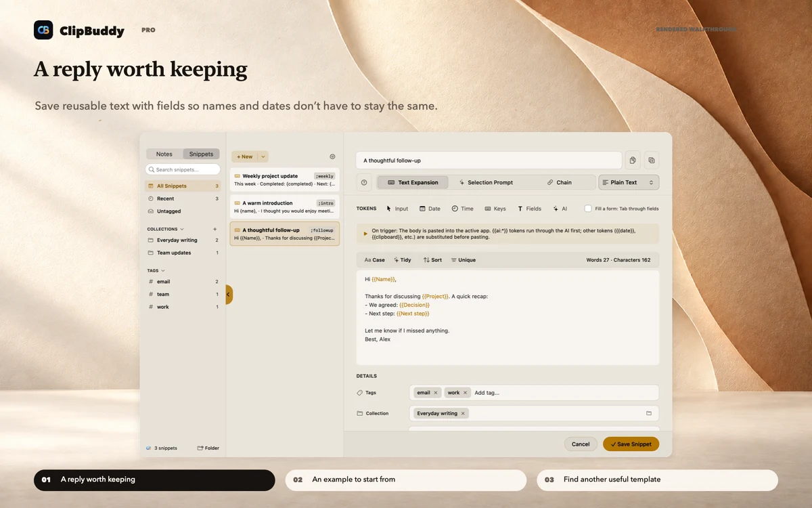Screen dimensions: 812x508
Task: Click the 3 snippets count in footer
Action: [166, 448]
